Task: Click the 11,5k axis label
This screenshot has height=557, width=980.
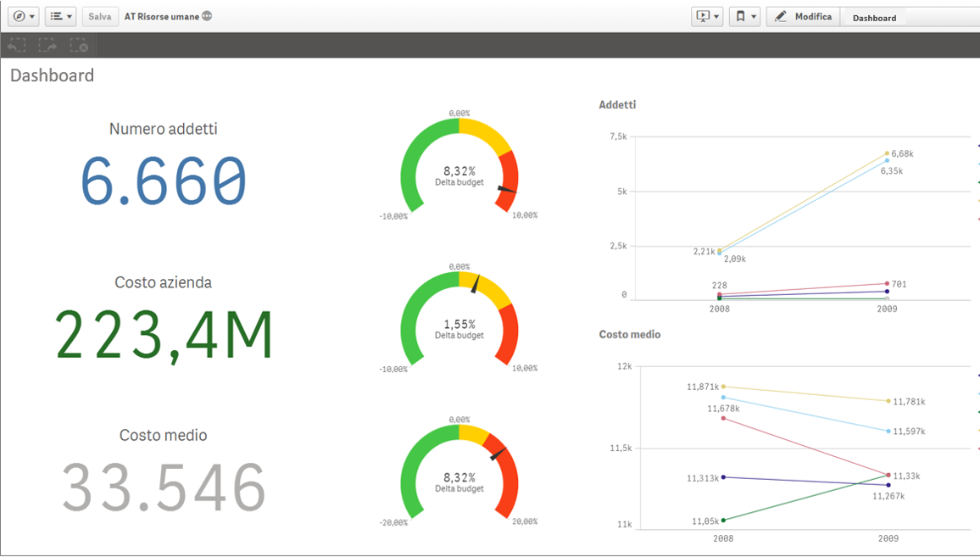Action: click(x=621, y=448)
